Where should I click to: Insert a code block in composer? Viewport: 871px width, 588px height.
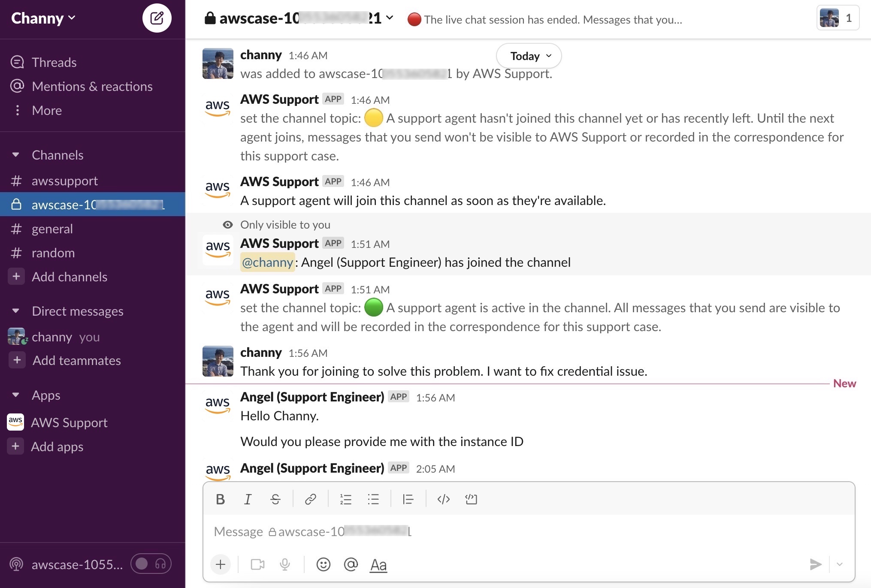tap(471, 499)
